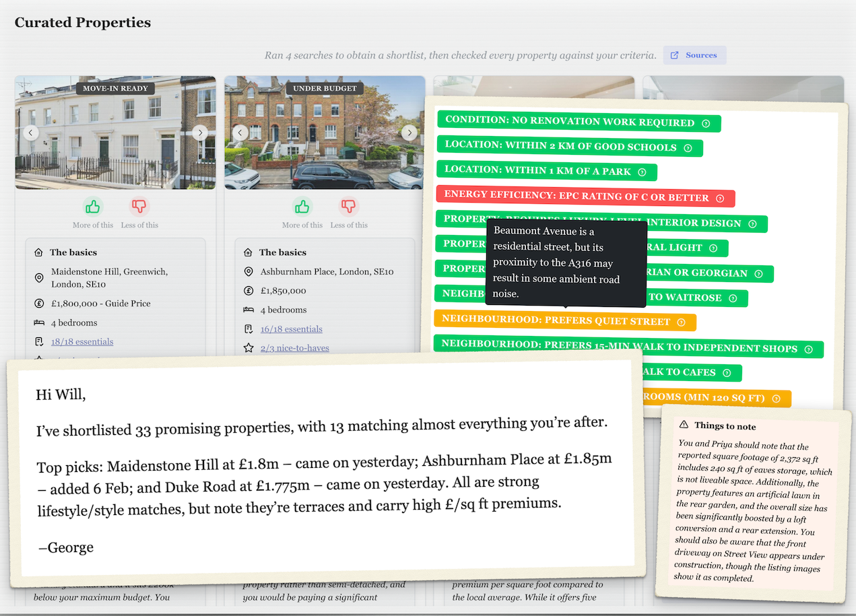
Task: Click the checklist icon beside 16/16 essentials
Action: pyautogui.click(x=249, y=329)
